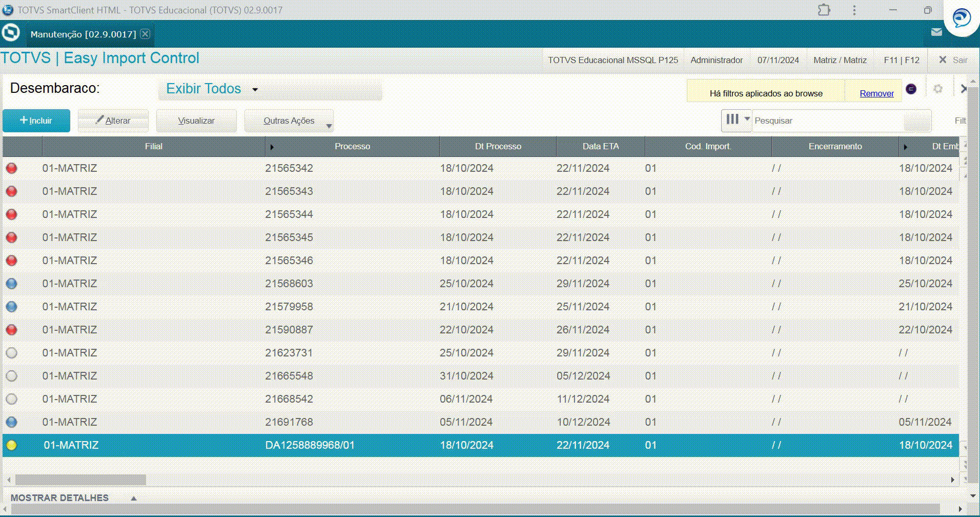Click the Dt Processo cell 06/11/2024
The image size is (980, 517).
tap(466, 399)
